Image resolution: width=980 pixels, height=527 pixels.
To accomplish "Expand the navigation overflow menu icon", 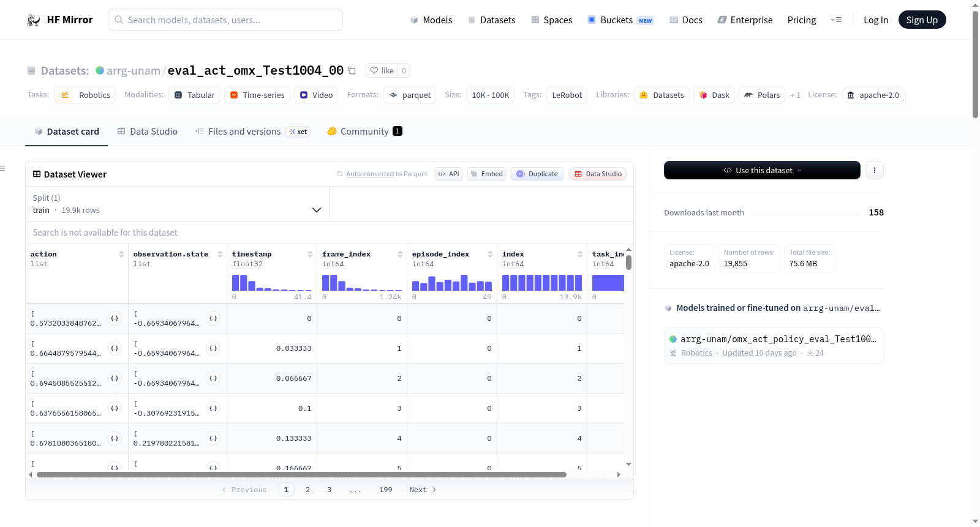I will 836,20.
